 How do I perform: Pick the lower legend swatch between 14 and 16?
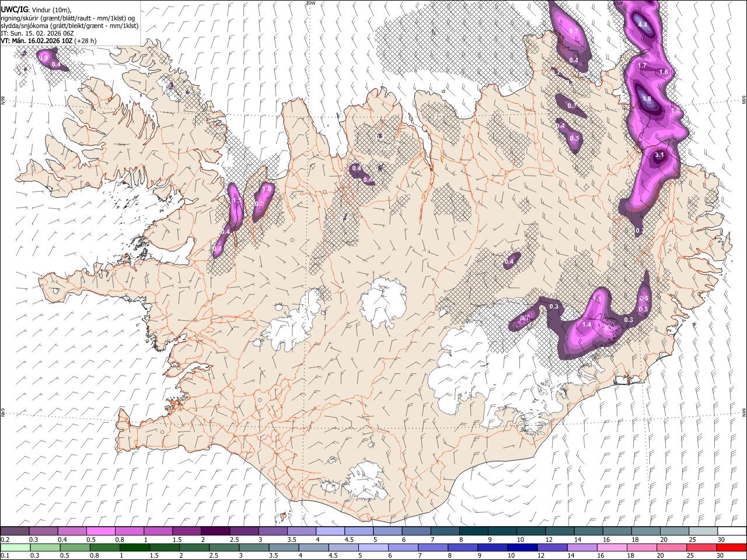pos(581,548)
